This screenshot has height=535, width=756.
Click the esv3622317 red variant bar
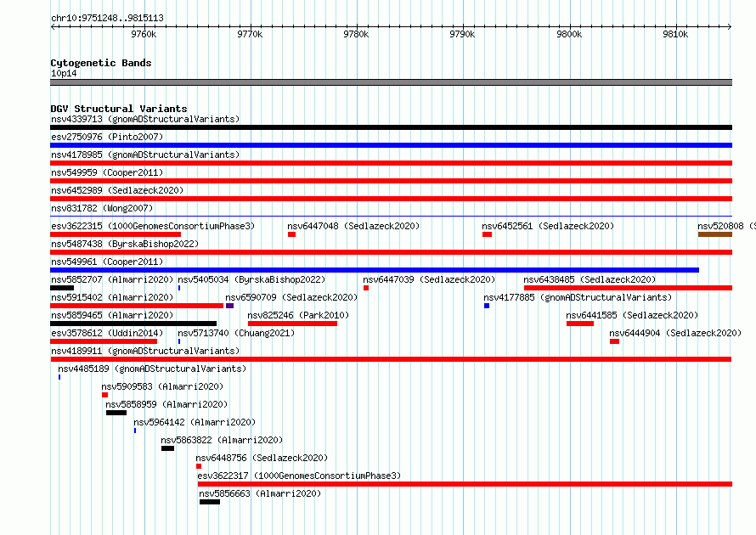point(465,484)
